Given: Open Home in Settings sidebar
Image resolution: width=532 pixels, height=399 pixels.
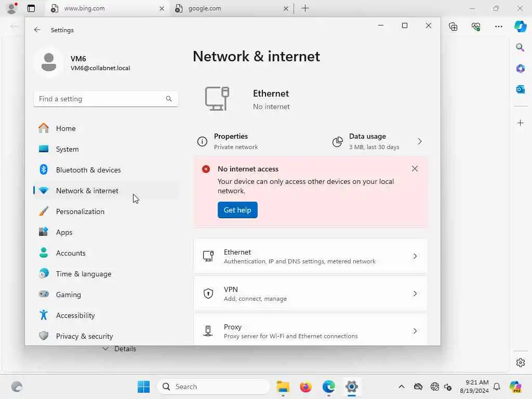Looking at the screenshot, I should (x=106, y=128).
